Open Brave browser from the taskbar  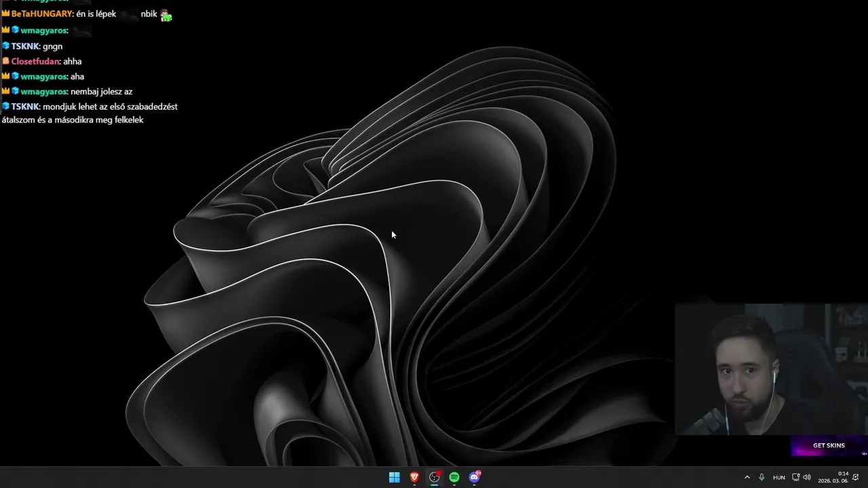(x=414, y=477)
